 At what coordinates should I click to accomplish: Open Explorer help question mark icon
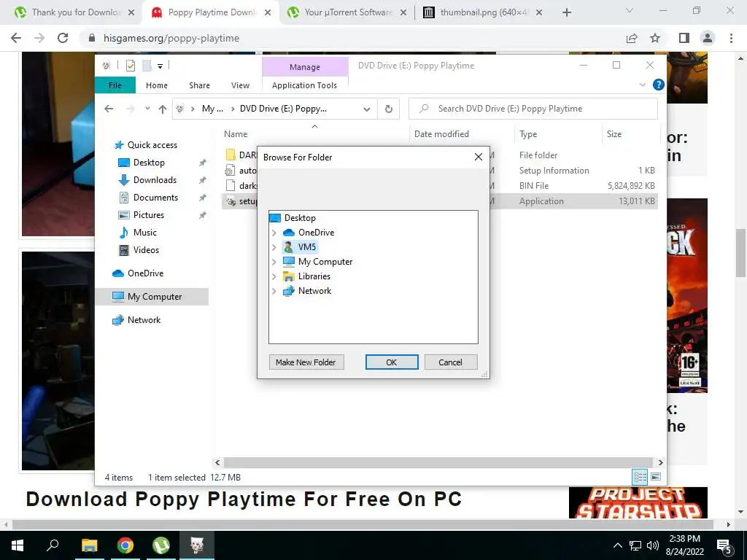(659, 85)
